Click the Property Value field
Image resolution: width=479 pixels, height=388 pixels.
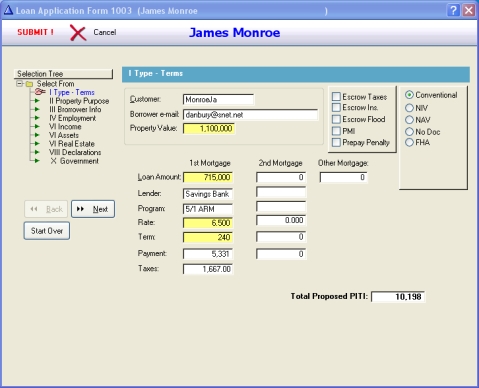(x=209, y=128)
